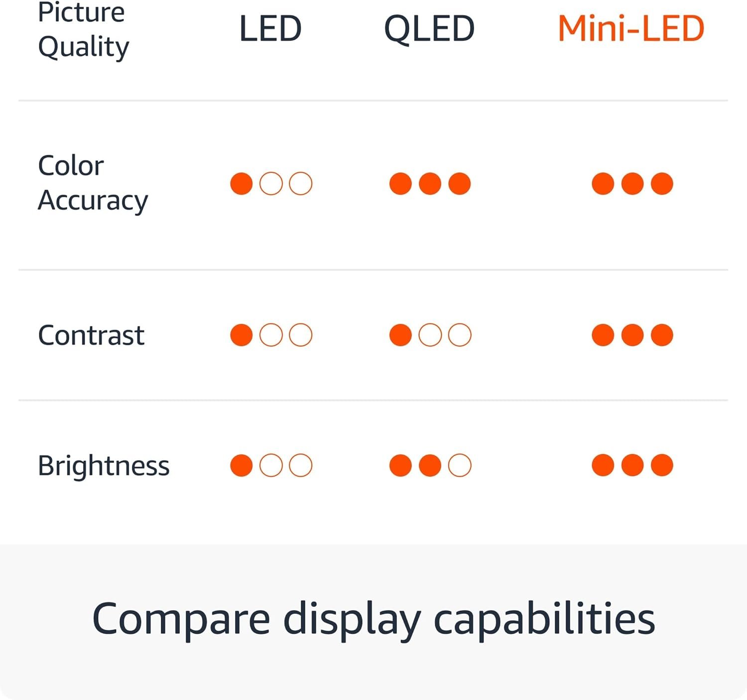The width and height of the screenshot is (747, 700).
Task: Click LED Color Accuracy filled first dot
Action: pos(242,184)
